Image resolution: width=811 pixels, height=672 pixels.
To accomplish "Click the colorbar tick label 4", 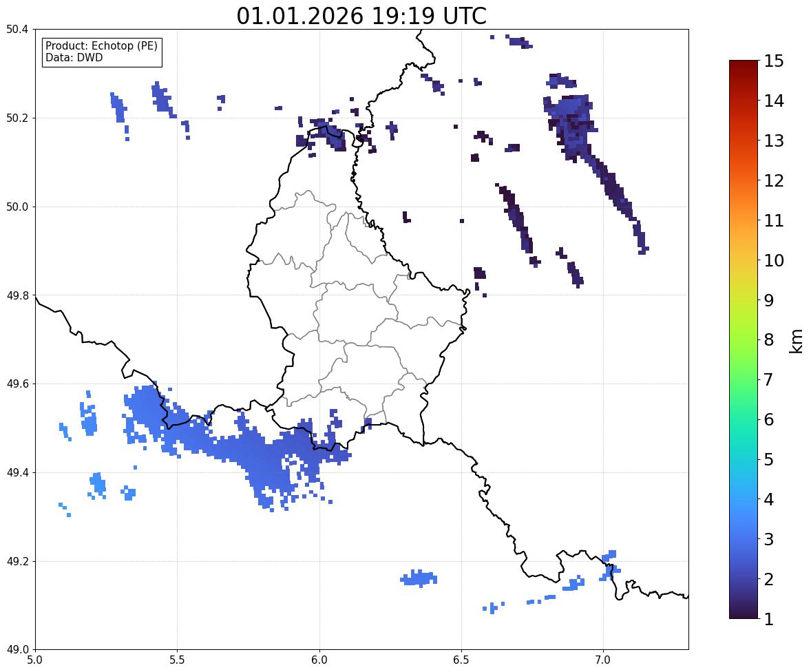I will click(x=769, y=499).
